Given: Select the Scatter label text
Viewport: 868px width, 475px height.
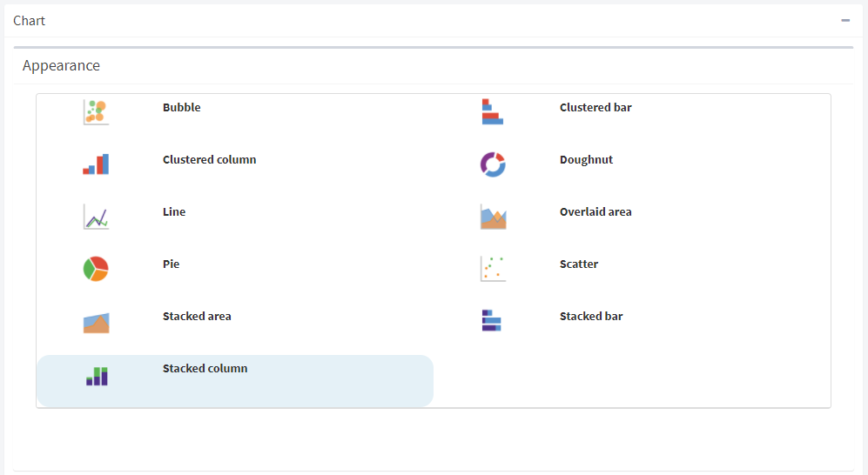Looking at the screenshot, I should pyautogui.click(x=579, y=264).
